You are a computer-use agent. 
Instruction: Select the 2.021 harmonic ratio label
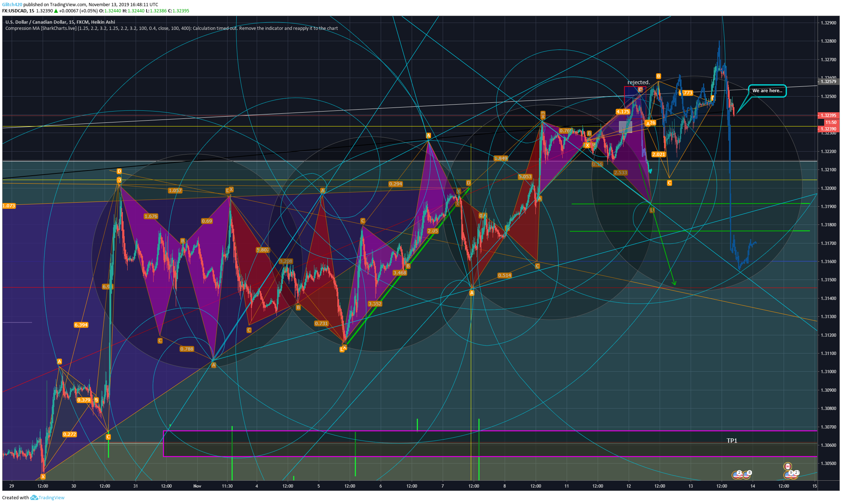(659, 155)
